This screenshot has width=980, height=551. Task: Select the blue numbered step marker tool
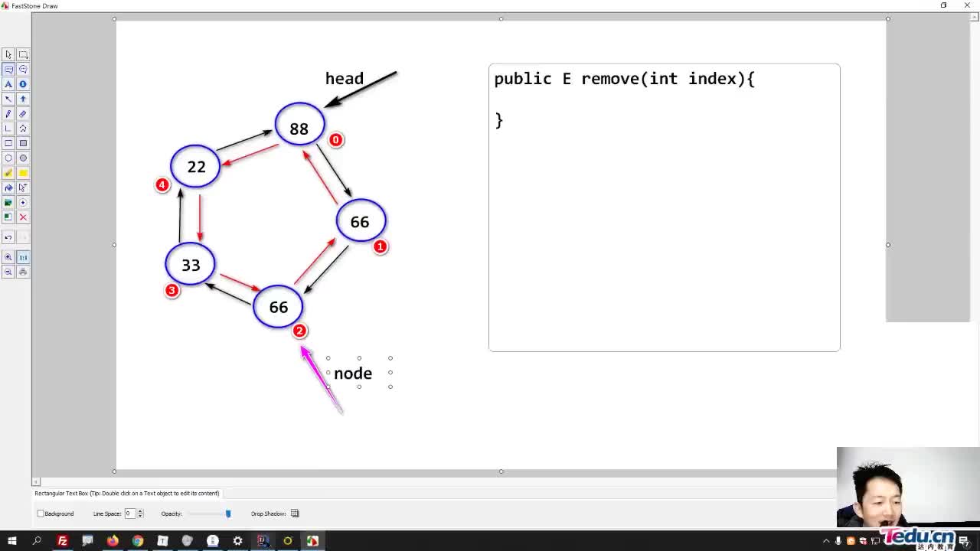[x=23, y=84]
